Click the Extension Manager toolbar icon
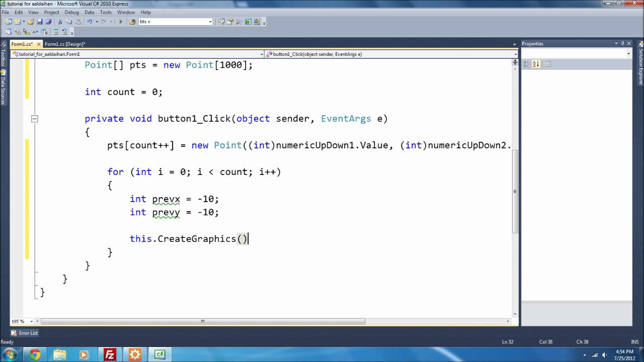This screenshot has width=644, height=362. pos(257,22)
